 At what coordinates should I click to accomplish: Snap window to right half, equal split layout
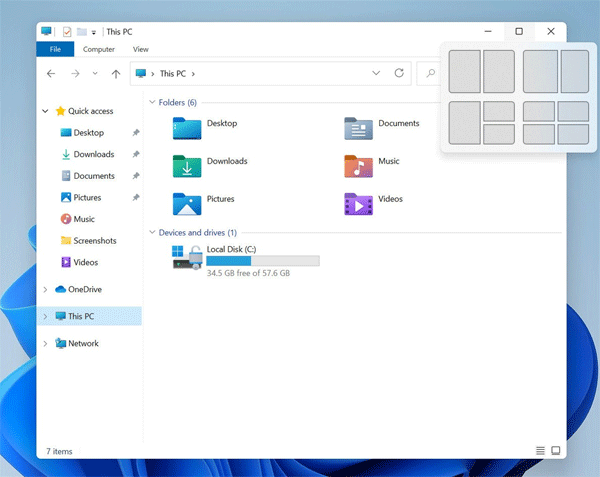click(499, 72)
